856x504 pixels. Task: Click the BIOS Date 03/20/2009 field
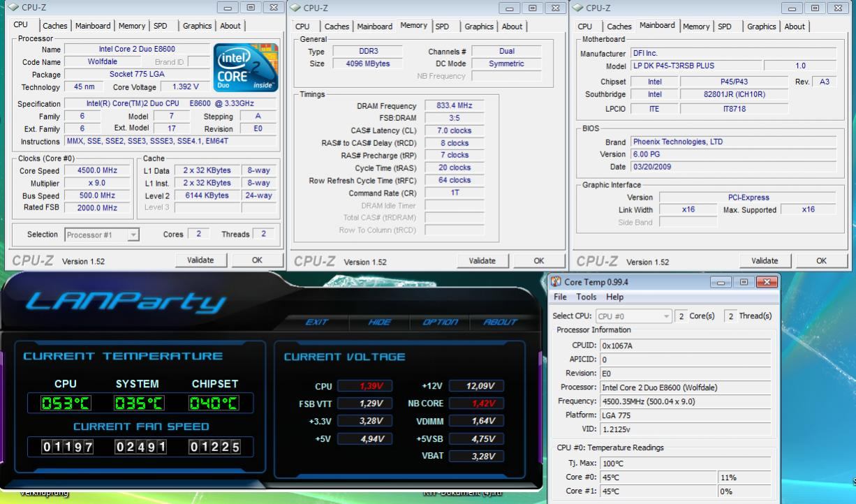734,167
